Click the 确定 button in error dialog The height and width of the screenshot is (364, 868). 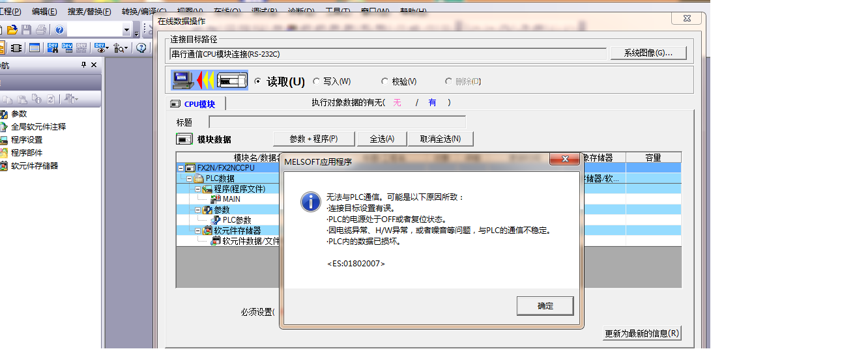click(545, 306)
